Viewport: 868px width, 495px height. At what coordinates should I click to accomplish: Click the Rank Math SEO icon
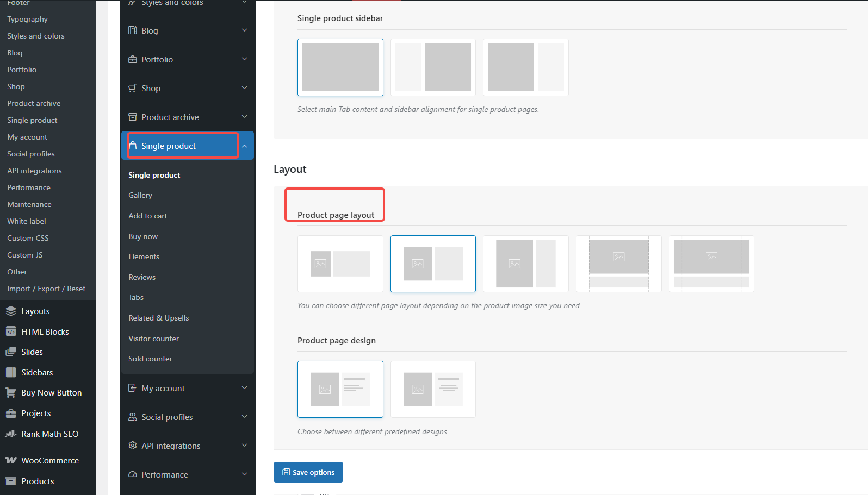(11, 434)
